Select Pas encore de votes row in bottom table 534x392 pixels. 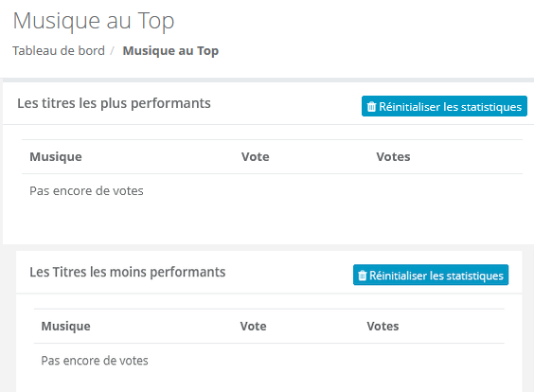tap(269, 361)
